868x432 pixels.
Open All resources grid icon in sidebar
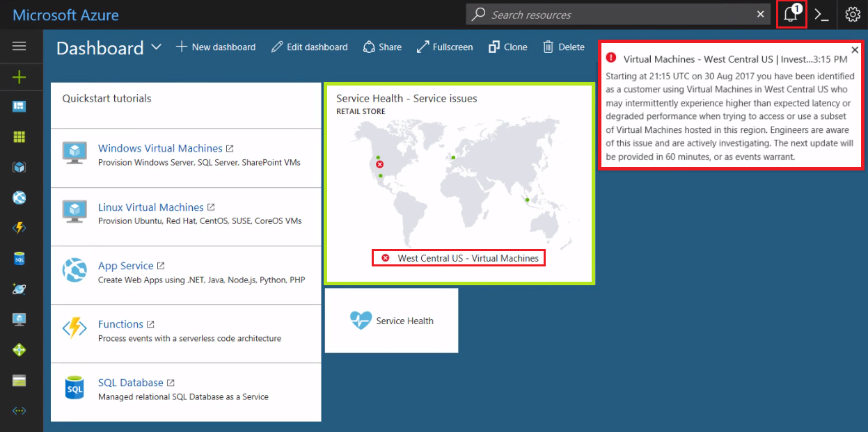pos(19,137)
